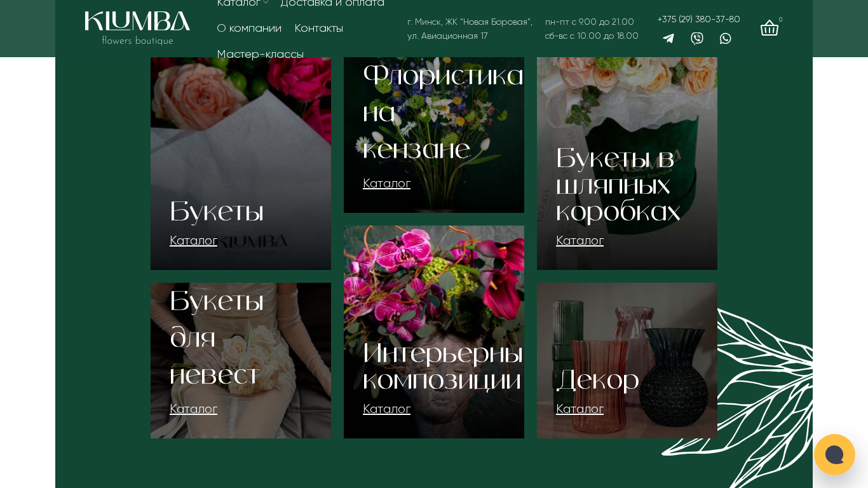Select the Флористика на кензане heading
Image resolution: width=868 pixels, height=488 pixels.
click(443, 112)
